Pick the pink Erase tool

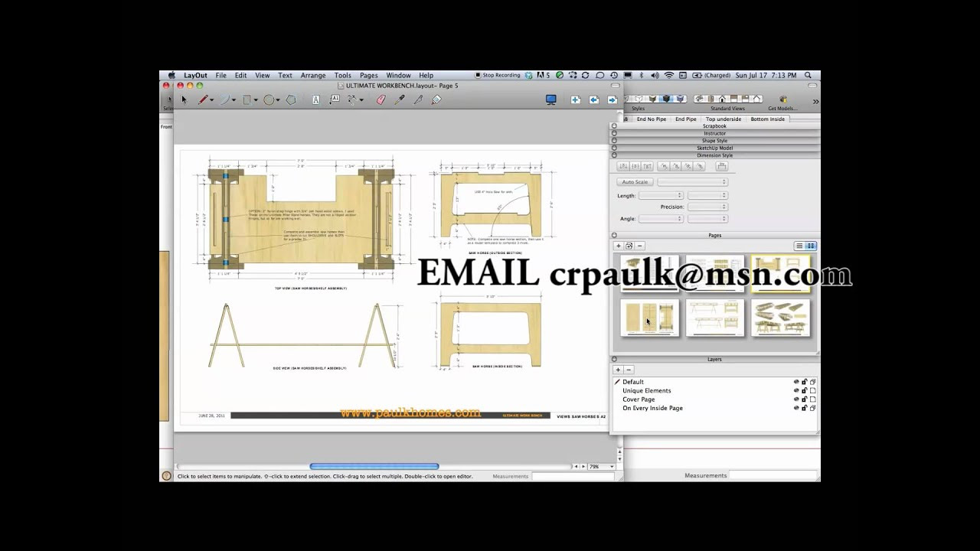click(x=381, y=99)
